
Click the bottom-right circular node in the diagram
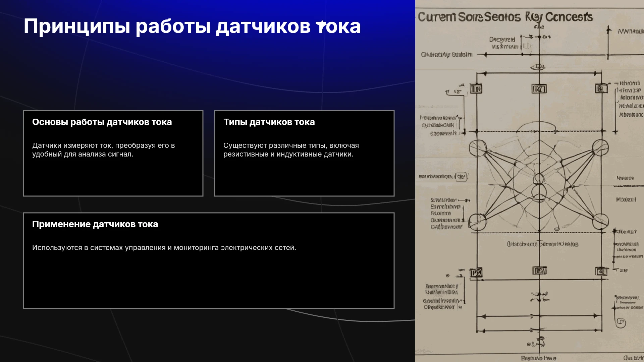tap(600, 222)
